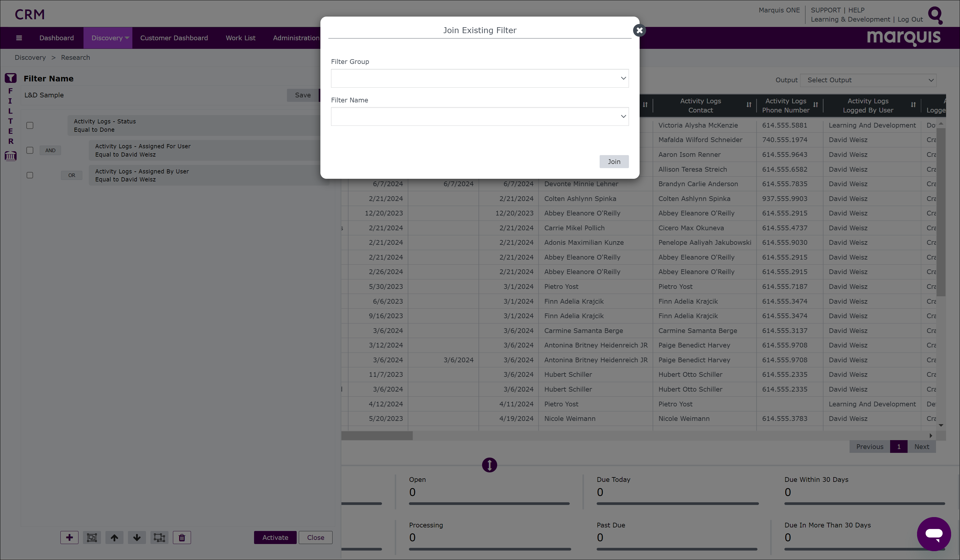The image size is (960, 560).
Task: Open the chat bubble widget
Action: tap(934, 533)
